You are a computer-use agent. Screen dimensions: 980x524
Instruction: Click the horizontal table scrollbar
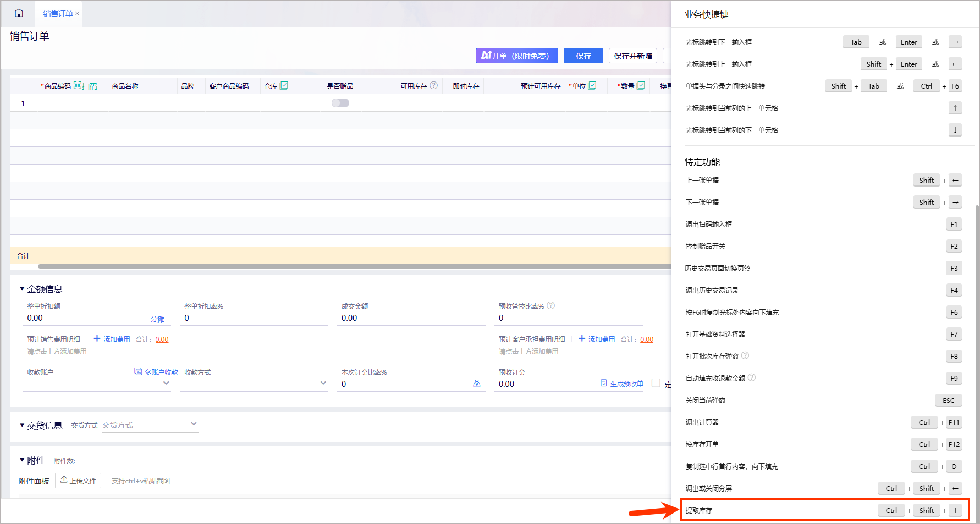[x=355, y=266]
